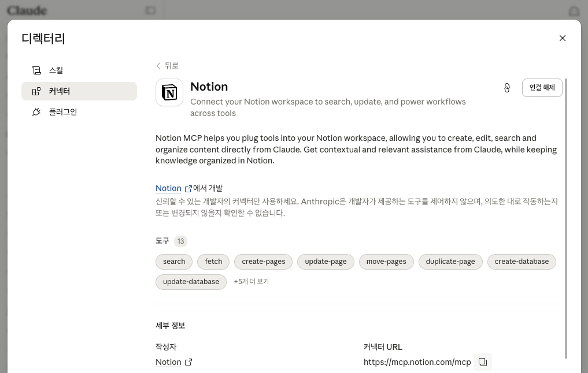This screenshot has width=588, height=373.
Task: Open the 플러그인 sidebar section
Action: 79,112
